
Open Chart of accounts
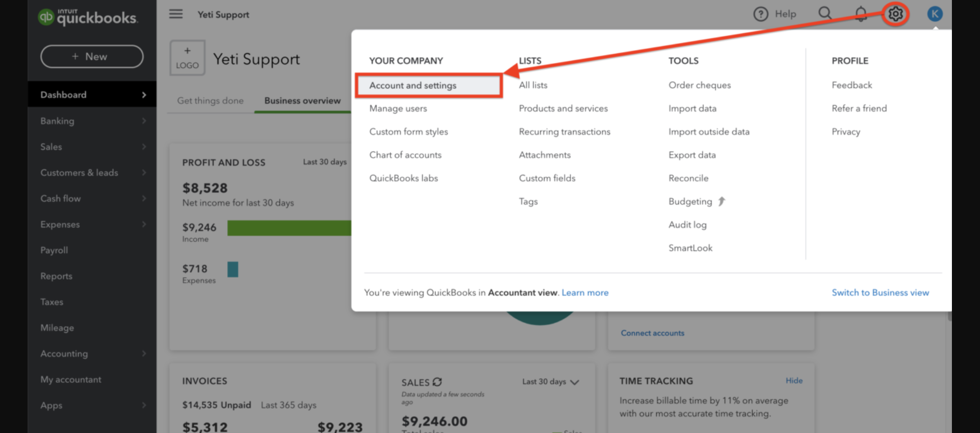pos(405,155)
